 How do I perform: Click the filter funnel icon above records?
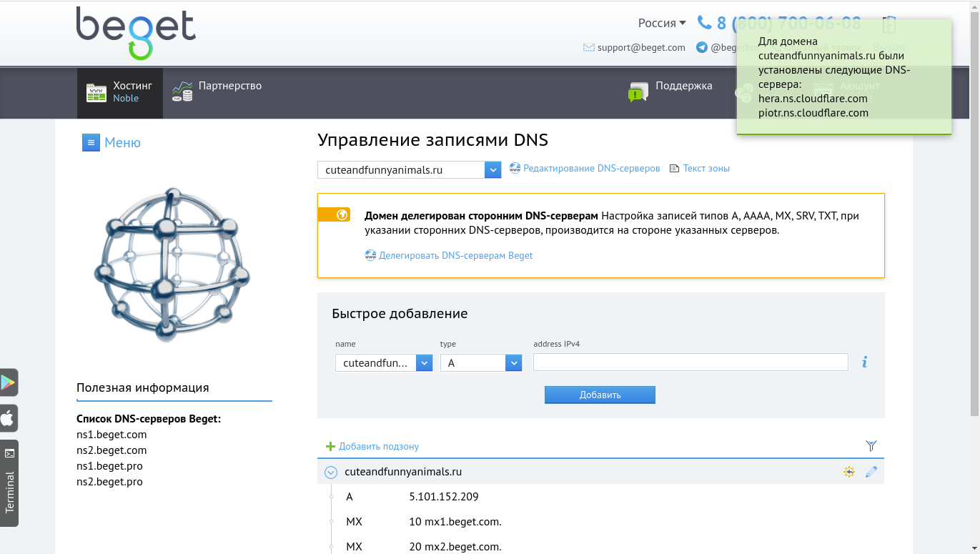tap(871, 446)
